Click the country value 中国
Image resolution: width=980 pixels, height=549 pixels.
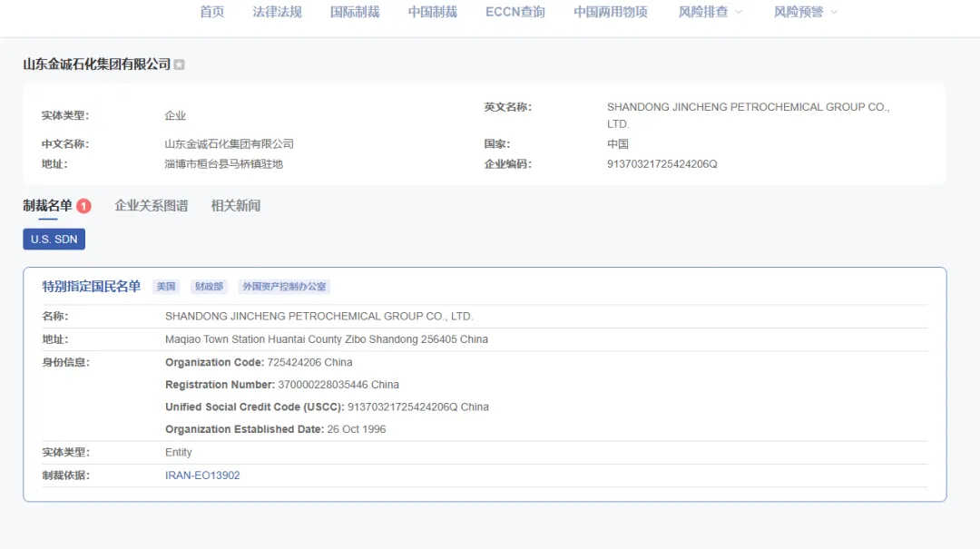point(618,143)
